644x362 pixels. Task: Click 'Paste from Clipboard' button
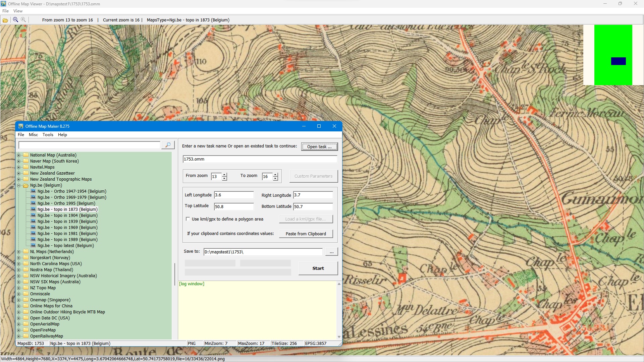[x=306, y=234]
